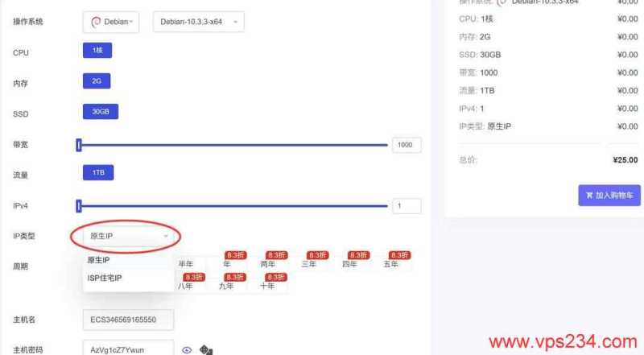Click the eye icon to show password

(187, 350)
